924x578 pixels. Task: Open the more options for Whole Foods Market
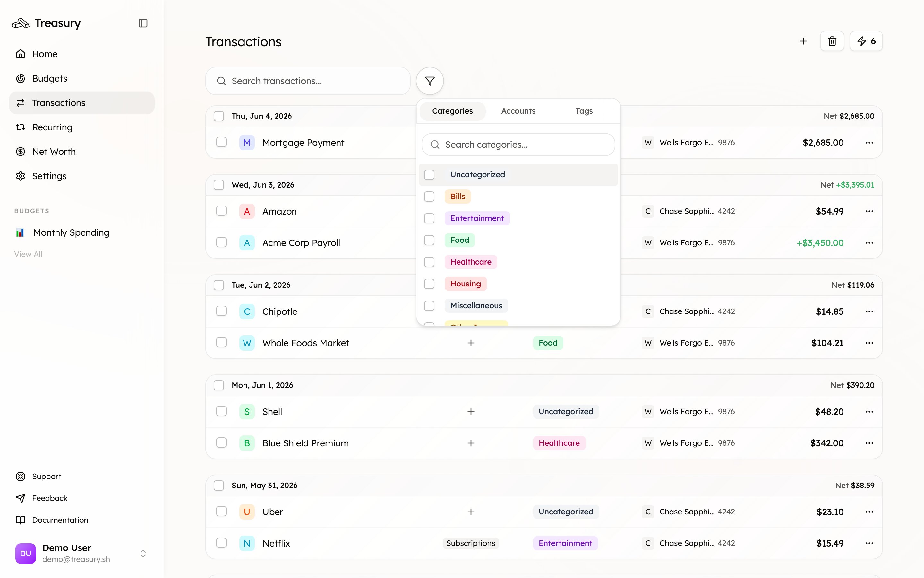point(869,343)
